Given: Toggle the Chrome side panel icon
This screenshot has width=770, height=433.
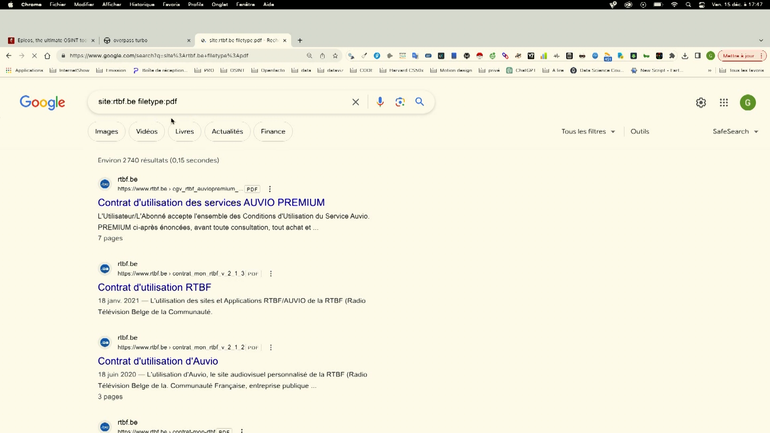Looking at the screenshot, I should pos(698,55).
